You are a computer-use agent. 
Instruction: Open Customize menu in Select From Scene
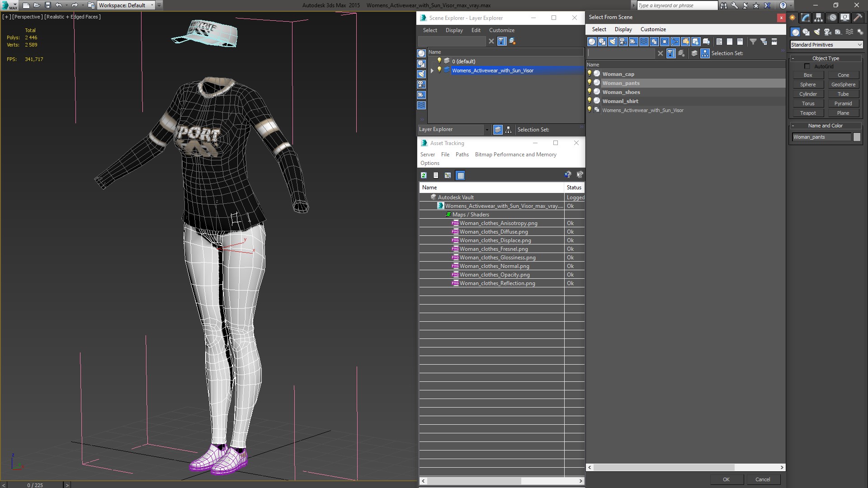653,29
